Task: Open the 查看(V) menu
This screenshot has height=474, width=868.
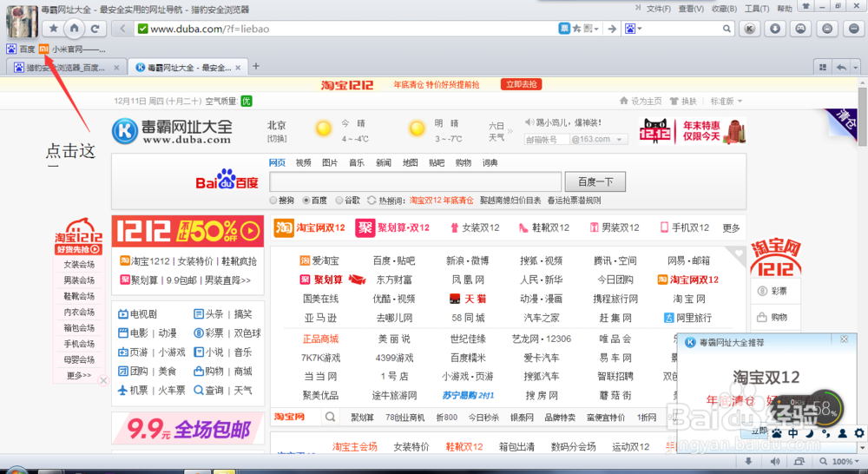Action: click(691, 9)
